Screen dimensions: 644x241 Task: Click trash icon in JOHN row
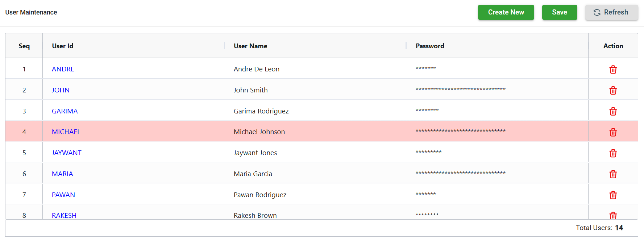pos(613,91)
